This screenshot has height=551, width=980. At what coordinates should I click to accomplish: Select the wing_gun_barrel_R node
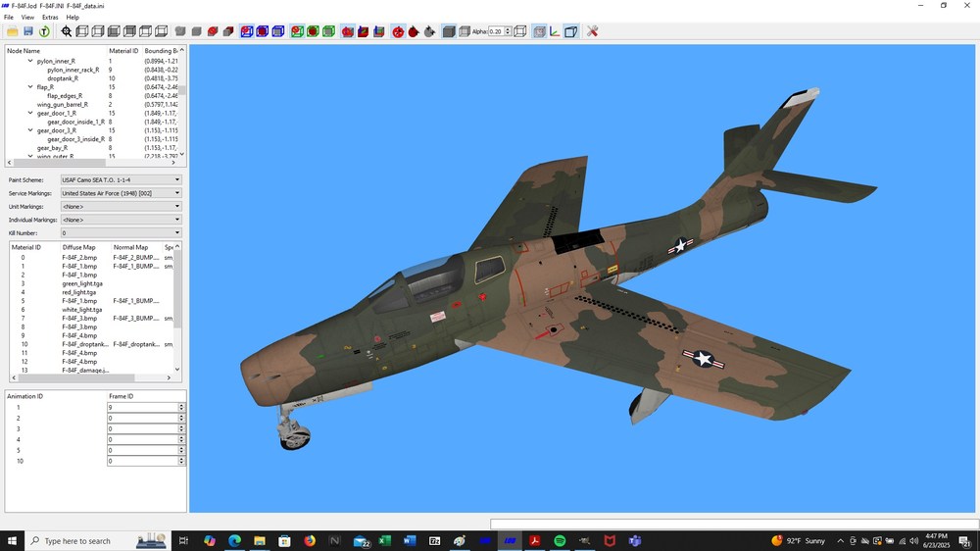[x=62, y=105]
